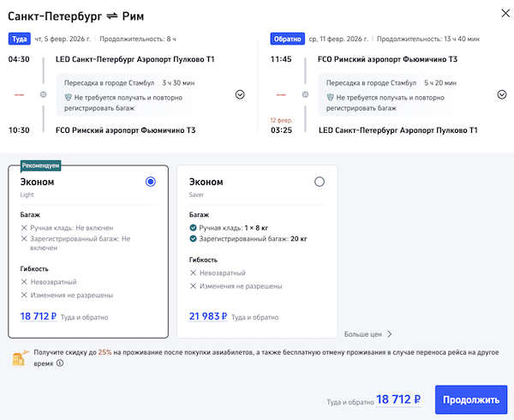Viewport: 514px width, 420px height.
Task: Click the info icon after hotel discount text
Action: coord(59,363)
